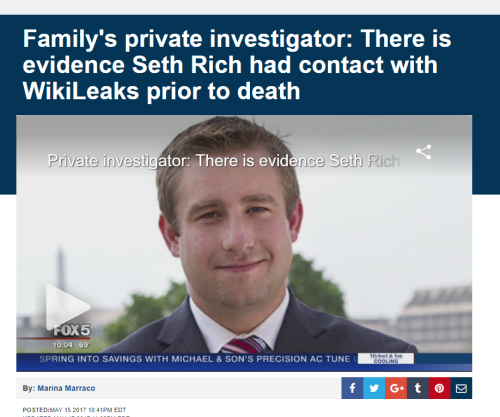Viewport: 500px width, 417px height.
Task: Click the 69 degree temperature reading
Action: click(x=84, y=345)
